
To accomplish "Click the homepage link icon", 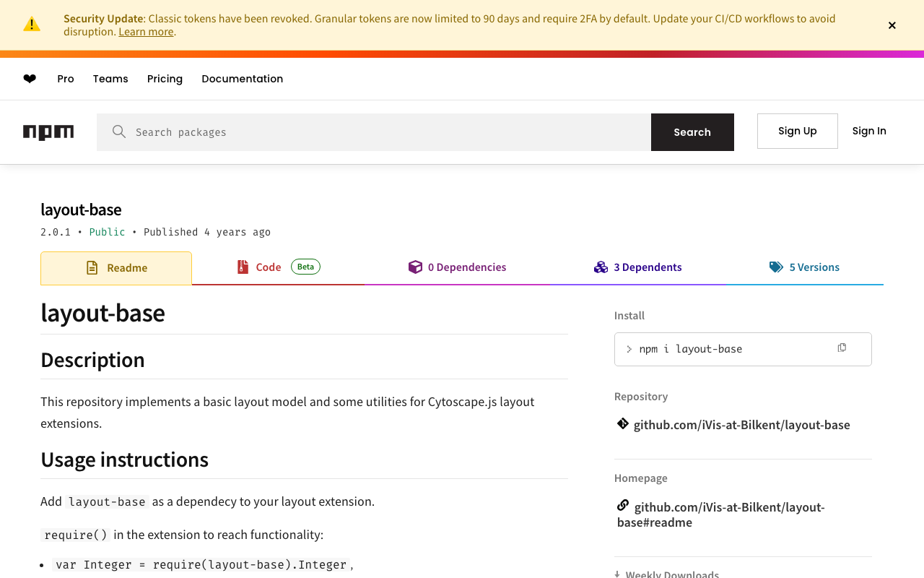I will point(622,505).
